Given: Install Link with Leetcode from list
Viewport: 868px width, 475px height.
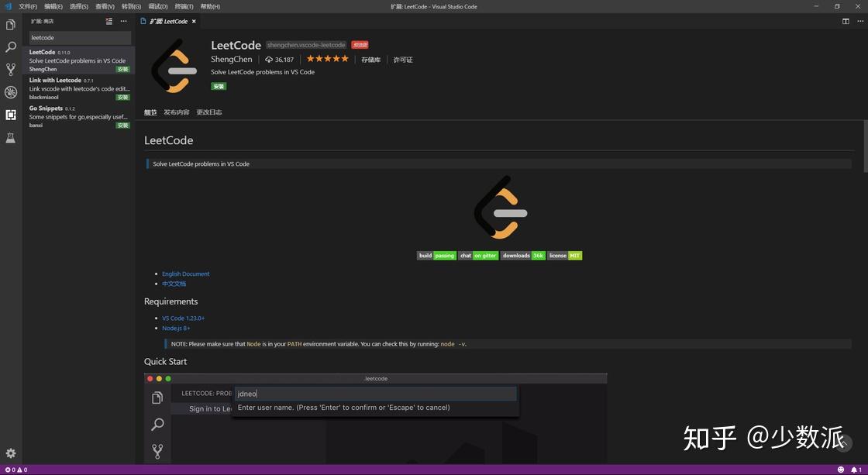Looking at the screenshot, I should (x=123, y=98).
